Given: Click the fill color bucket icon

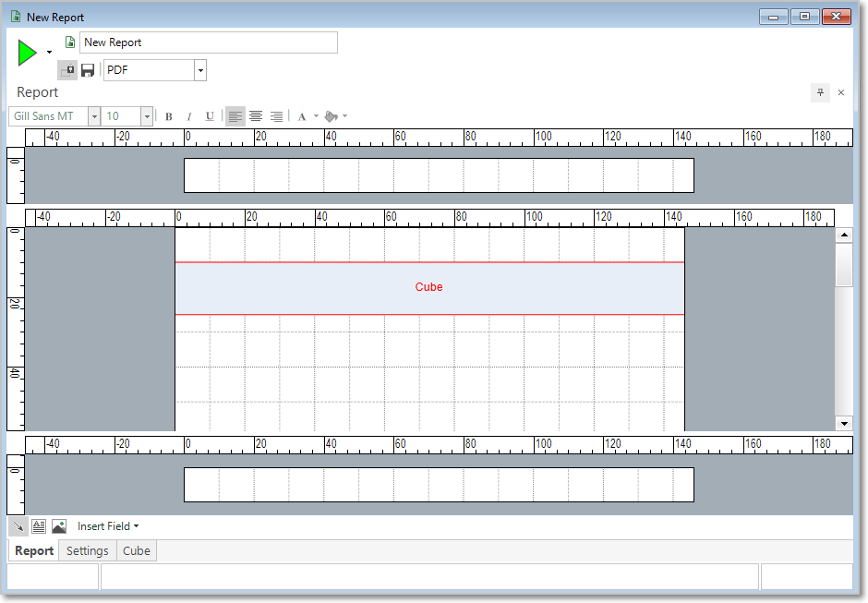Looking at the screenshot, I should pos(331,116).
